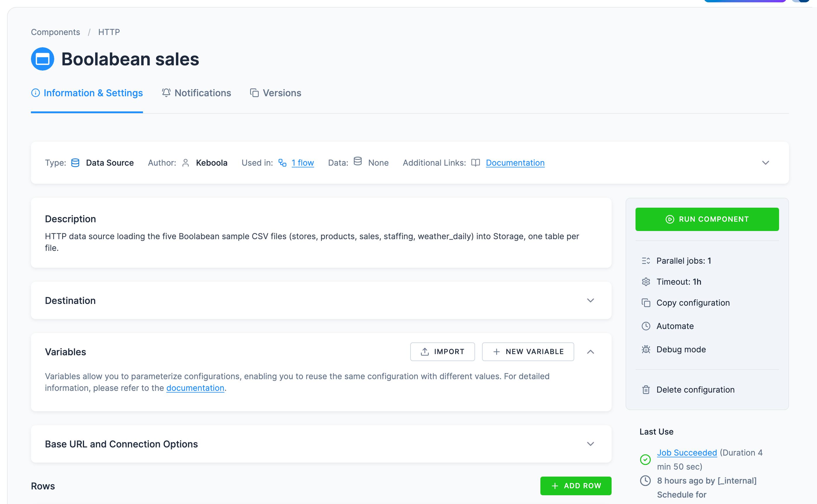
Task: Click the Parallel jobs icon
Action: [x=646, y=261]
